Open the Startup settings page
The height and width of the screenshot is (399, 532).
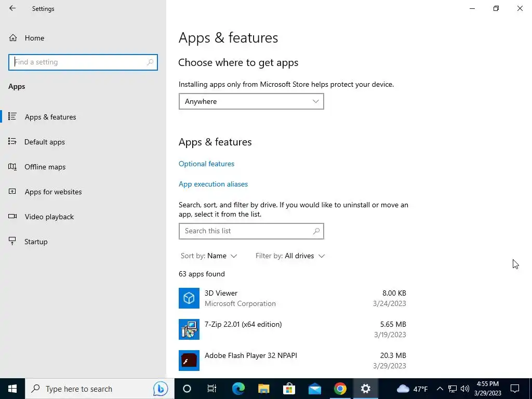(83, 242)
